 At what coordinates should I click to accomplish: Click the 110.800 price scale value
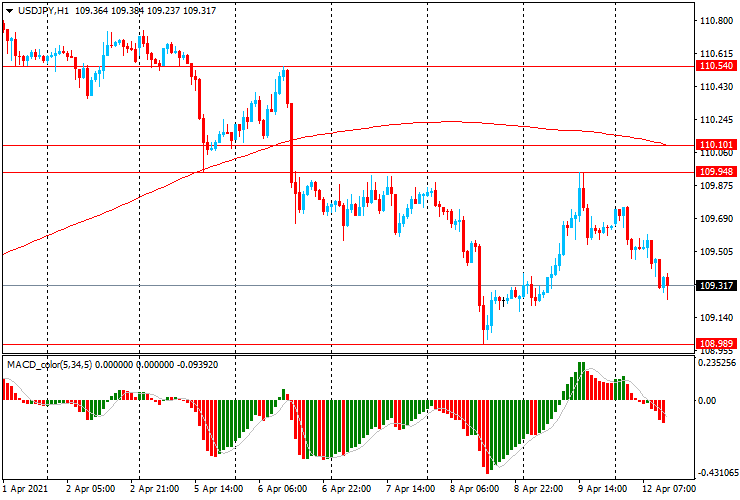[716, 21]
